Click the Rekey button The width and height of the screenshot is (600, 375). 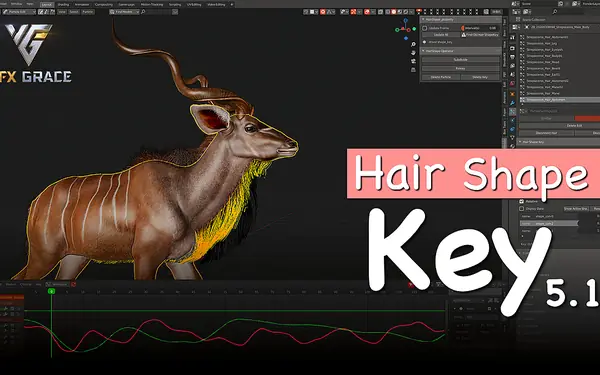point(461,68)
